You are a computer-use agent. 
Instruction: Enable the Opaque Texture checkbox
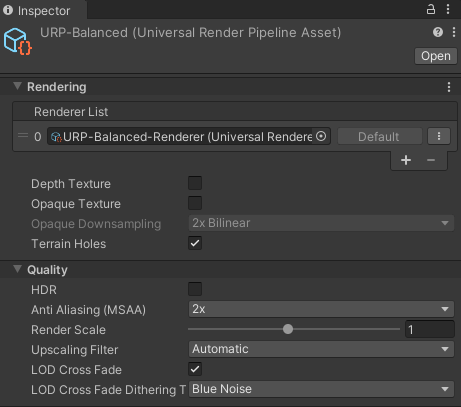coord(195,203)
